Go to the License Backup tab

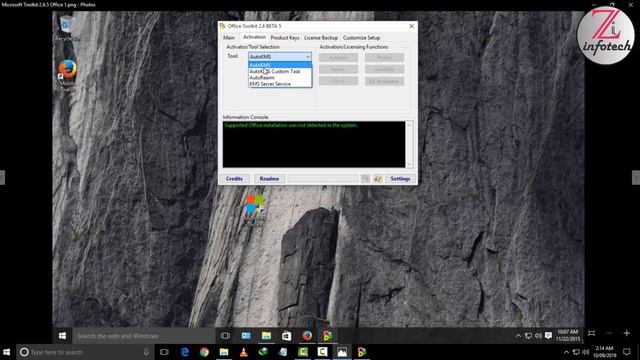click(321, 38)
